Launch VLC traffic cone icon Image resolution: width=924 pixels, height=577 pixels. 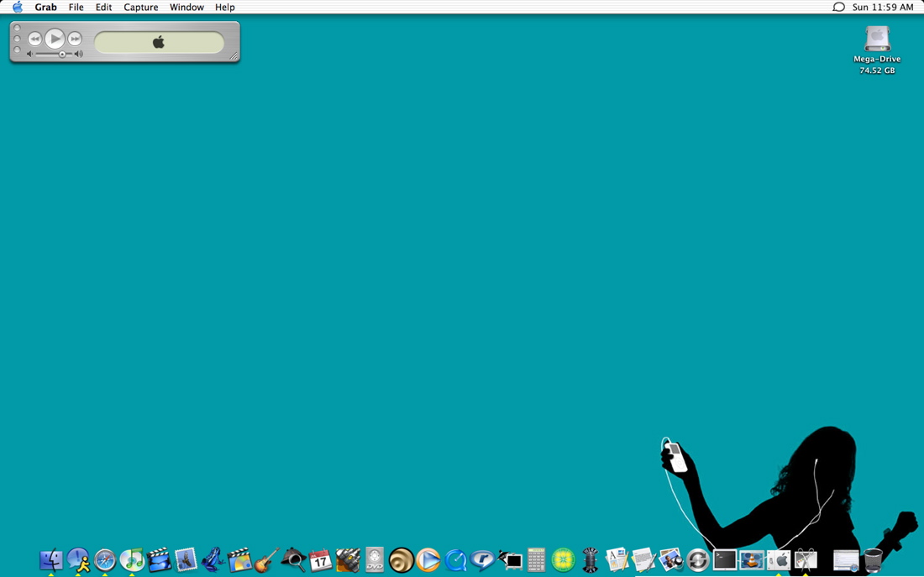[751, 559]
